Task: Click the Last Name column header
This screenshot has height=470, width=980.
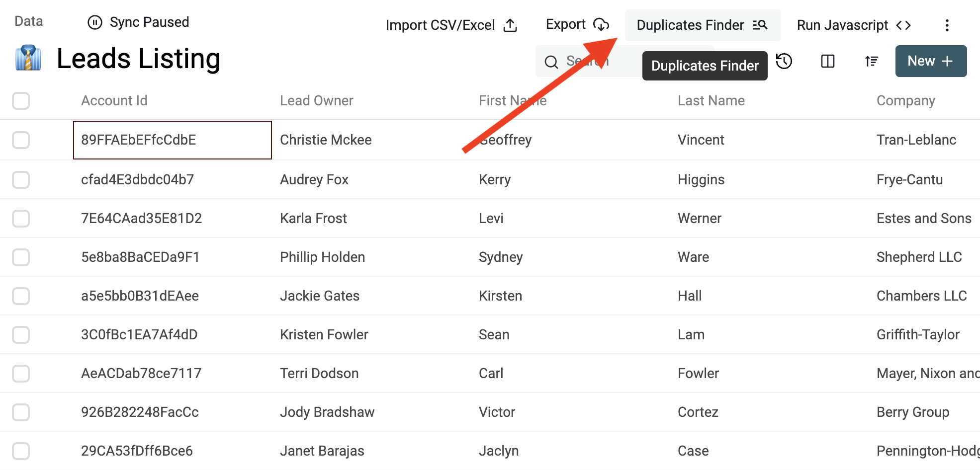Action: click(711, 101)
